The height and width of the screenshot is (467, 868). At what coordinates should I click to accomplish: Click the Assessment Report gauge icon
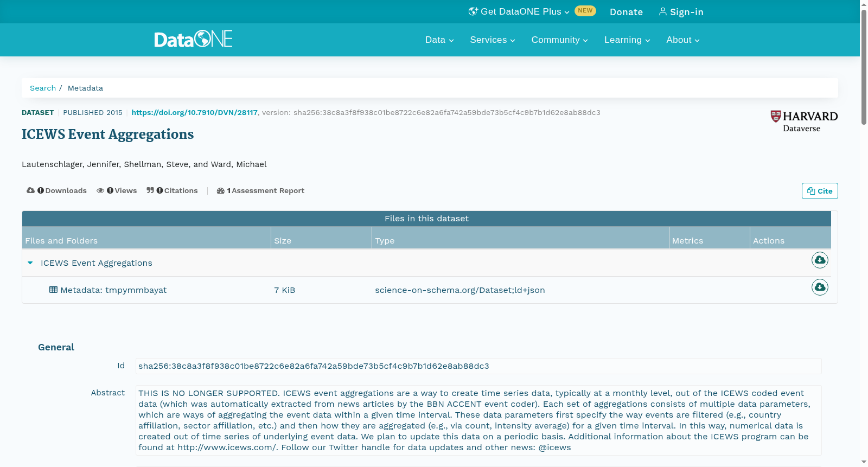[x=220, y=190]
